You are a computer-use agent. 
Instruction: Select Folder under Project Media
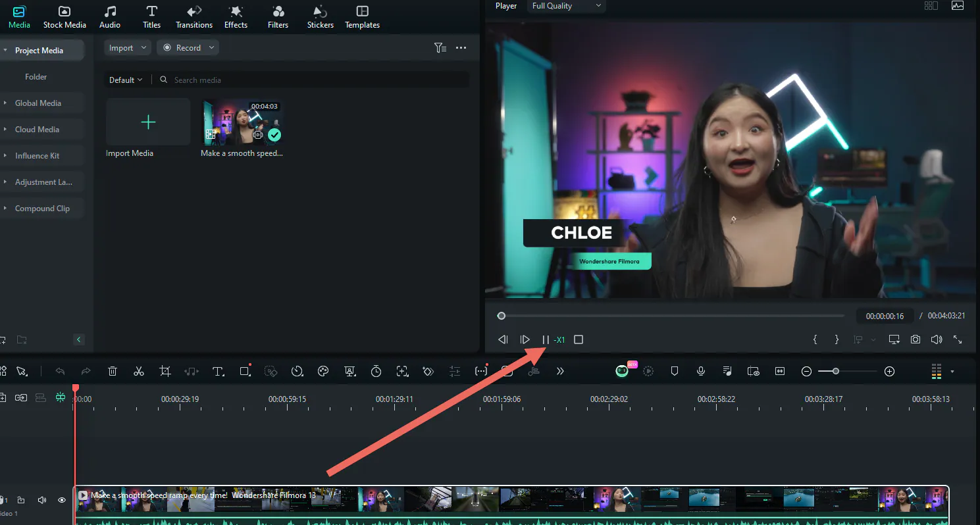tap(36, 77)
